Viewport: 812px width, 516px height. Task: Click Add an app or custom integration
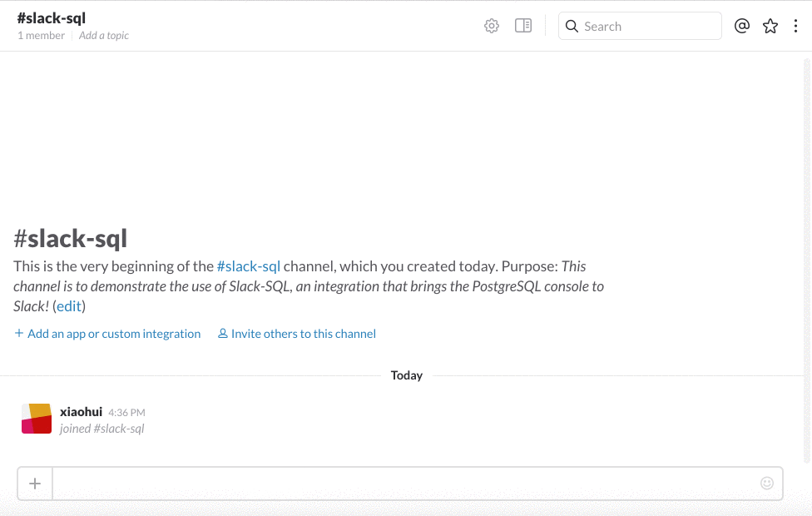pyautogui.click(x=107, y=334)
